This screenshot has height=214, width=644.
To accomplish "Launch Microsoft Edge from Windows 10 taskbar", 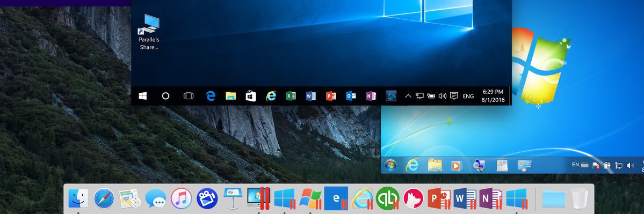I will pos(211,96).
